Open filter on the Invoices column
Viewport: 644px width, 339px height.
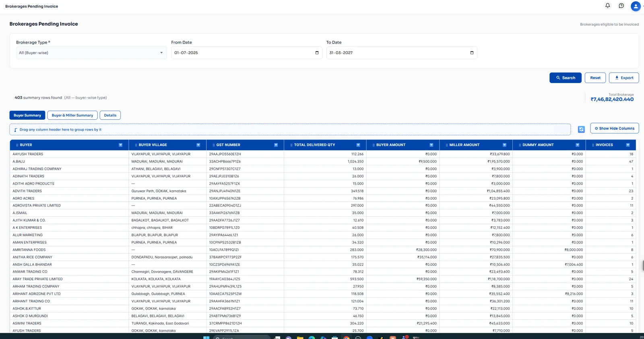627,145
